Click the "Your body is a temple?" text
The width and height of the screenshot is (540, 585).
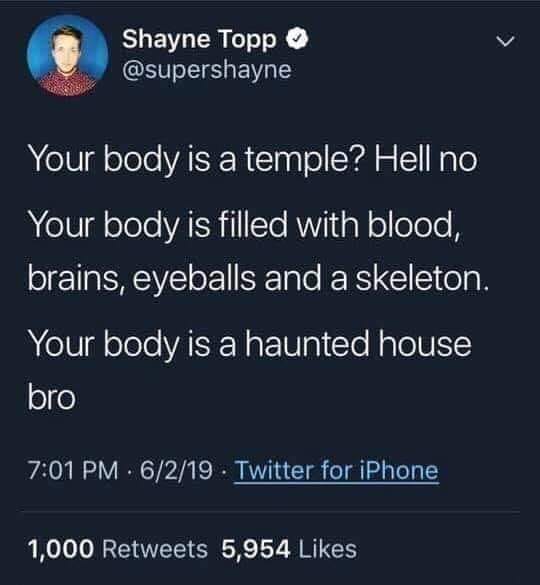click(x=196, y=161)
